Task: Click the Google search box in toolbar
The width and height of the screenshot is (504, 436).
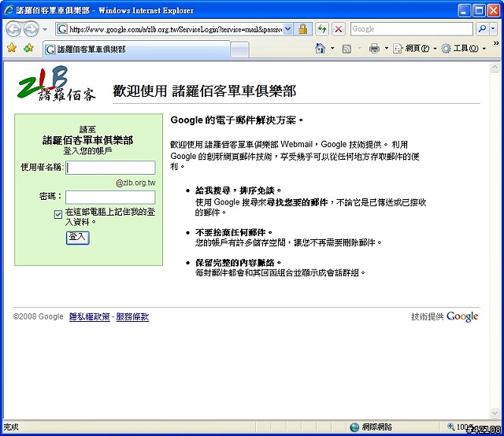Action: [x=412, y=29]
